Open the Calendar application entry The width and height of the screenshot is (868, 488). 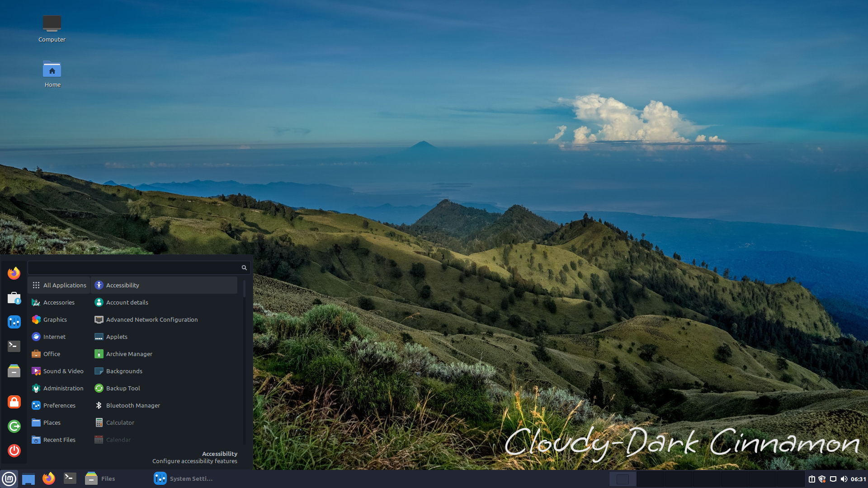pos(164,440)
